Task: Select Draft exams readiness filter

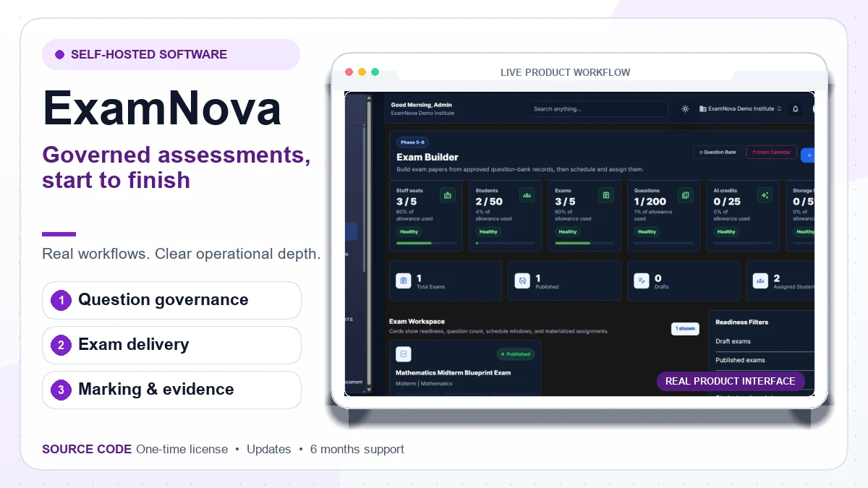Action: click(x=765, y=341)
